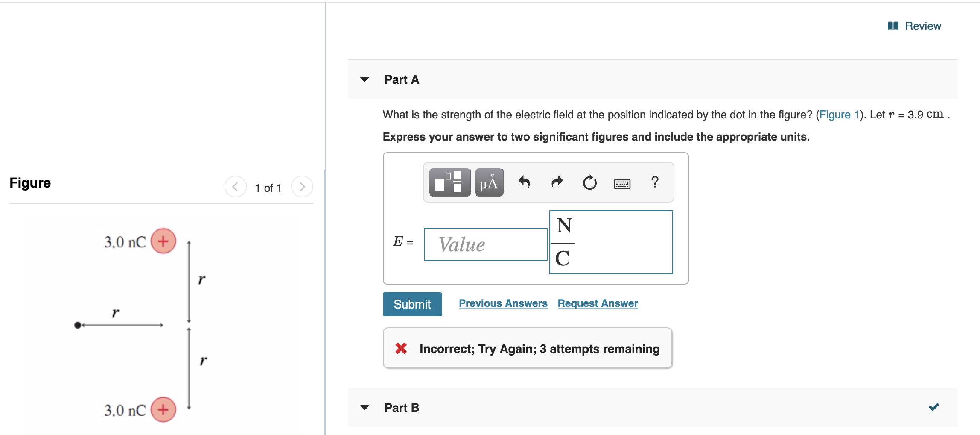
Task: Open Previous Answers link
Action: [503, 303]
